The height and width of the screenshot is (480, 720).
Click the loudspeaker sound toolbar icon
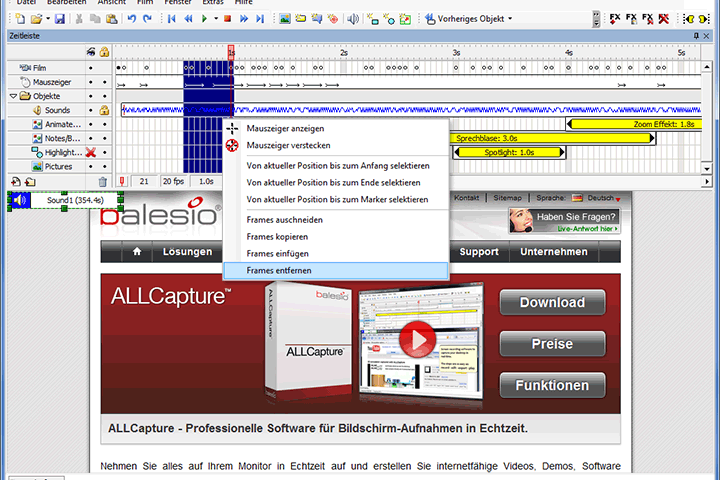[x=353, y=19]
